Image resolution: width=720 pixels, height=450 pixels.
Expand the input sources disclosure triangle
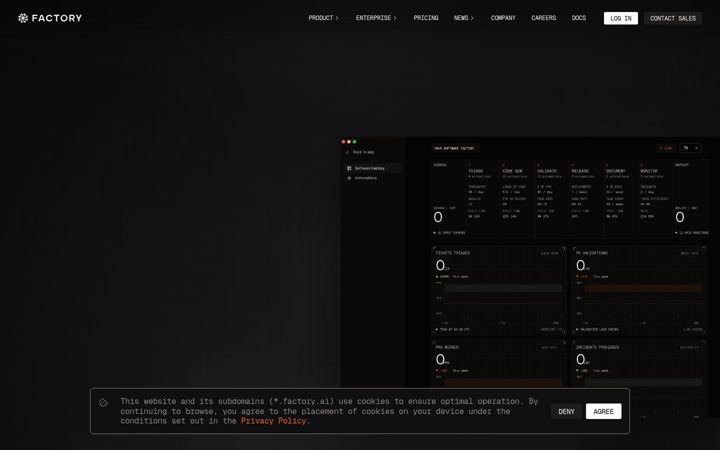click(434, 233)
